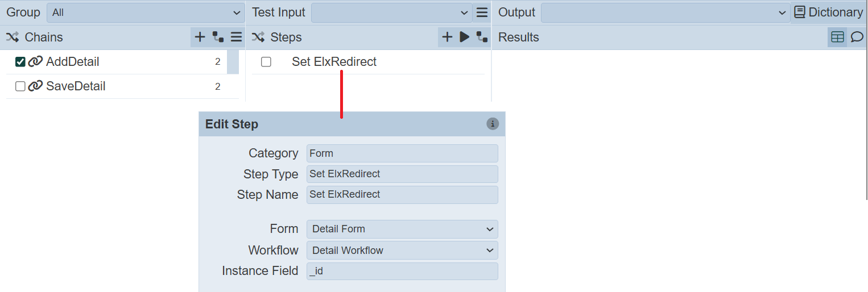Uncheck the AddDetail chain checkbox

tap(20, 62)
